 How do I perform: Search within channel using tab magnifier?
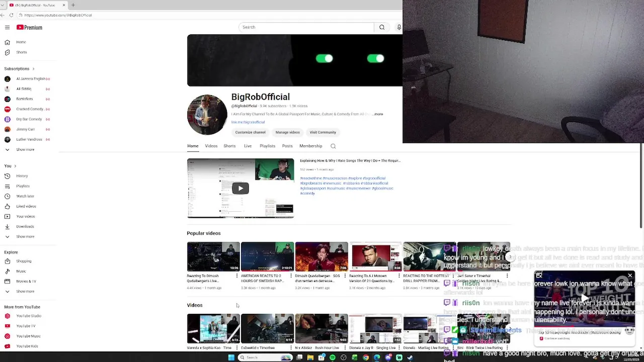(333, 146)
